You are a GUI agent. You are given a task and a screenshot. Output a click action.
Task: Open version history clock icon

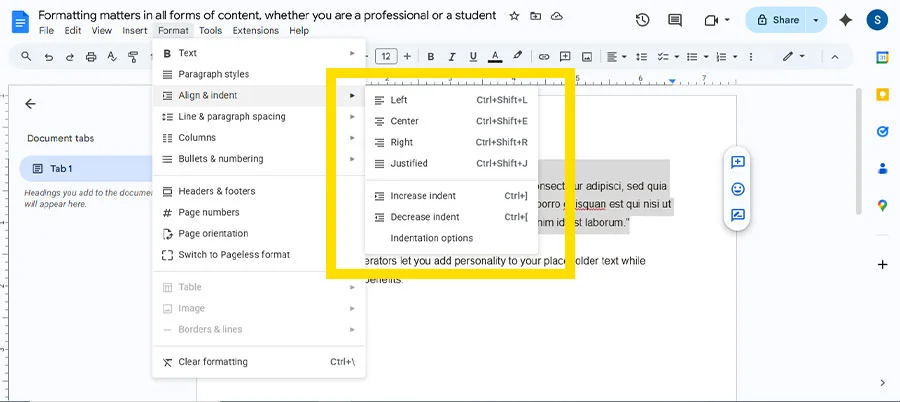click(642, 20)
